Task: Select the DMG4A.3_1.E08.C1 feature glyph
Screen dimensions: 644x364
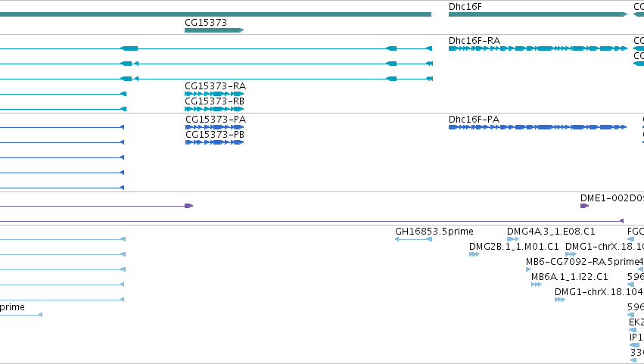Action: (513, 239)
